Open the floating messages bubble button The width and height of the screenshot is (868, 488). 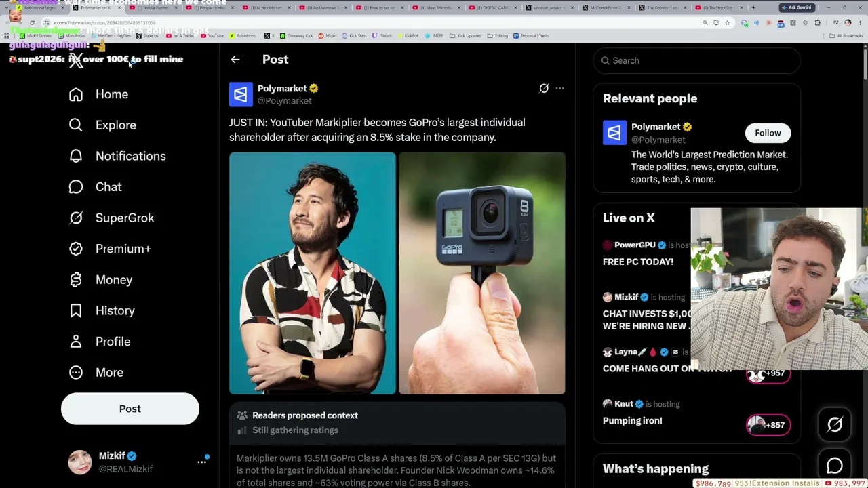pos(835,466)
